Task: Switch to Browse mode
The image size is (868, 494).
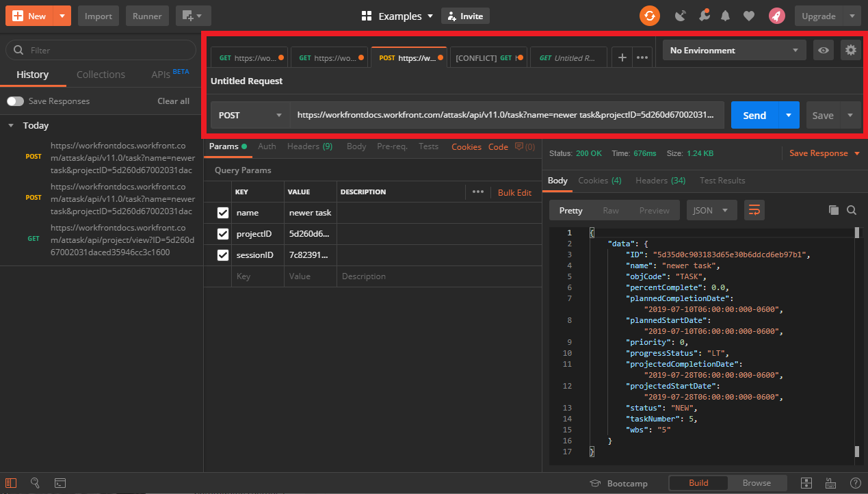Action: (x=757, y=483)
